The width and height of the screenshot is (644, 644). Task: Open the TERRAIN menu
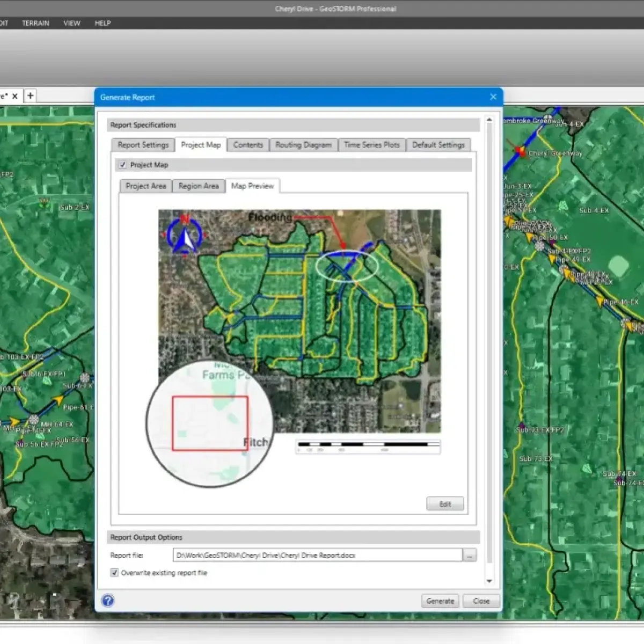click(x=35, y=23)
